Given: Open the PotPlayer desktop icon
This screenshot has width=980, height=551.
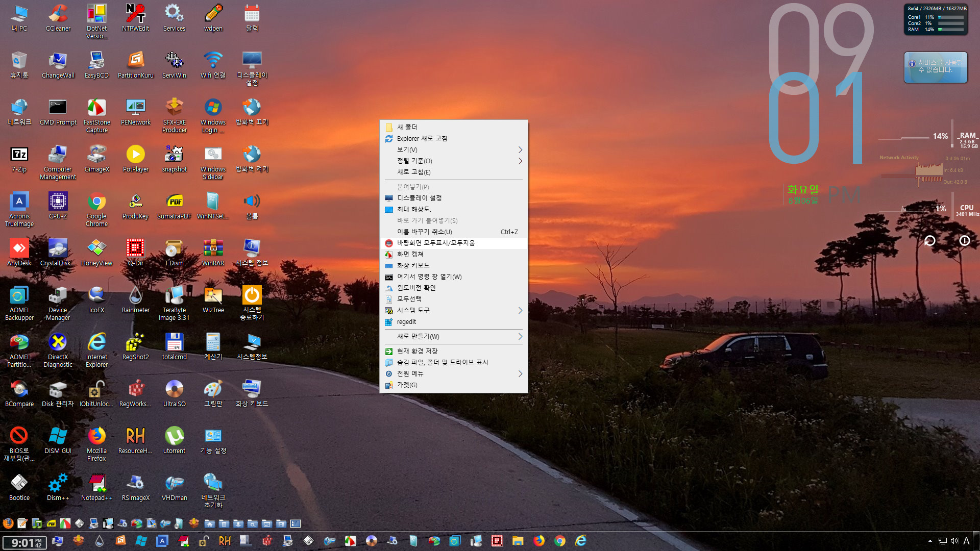Looking at the screenshot, I should (x=135, y=159).
